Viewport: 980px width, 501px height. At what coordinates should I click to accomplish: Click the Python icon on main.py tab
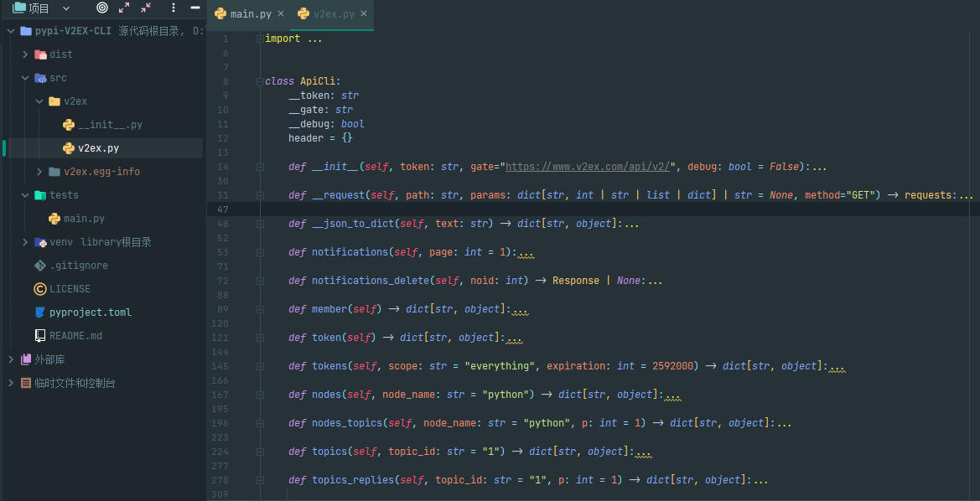tap(220, 13)
